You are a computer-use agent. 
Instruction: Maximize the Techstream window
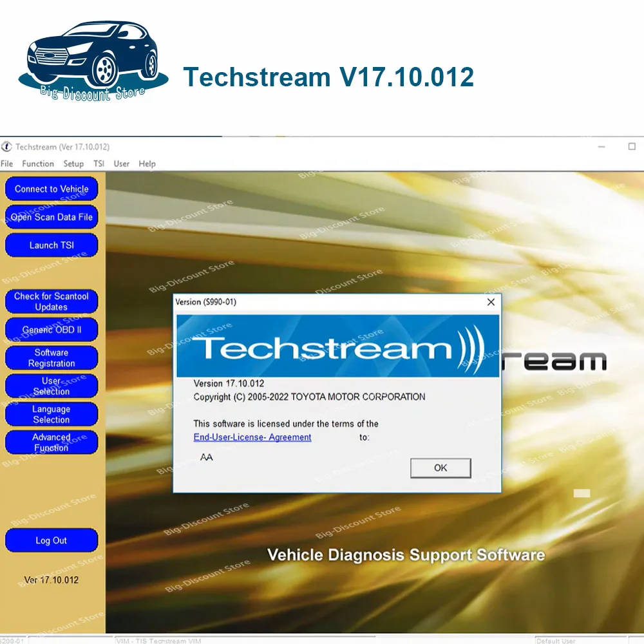(x=632, y=147)
